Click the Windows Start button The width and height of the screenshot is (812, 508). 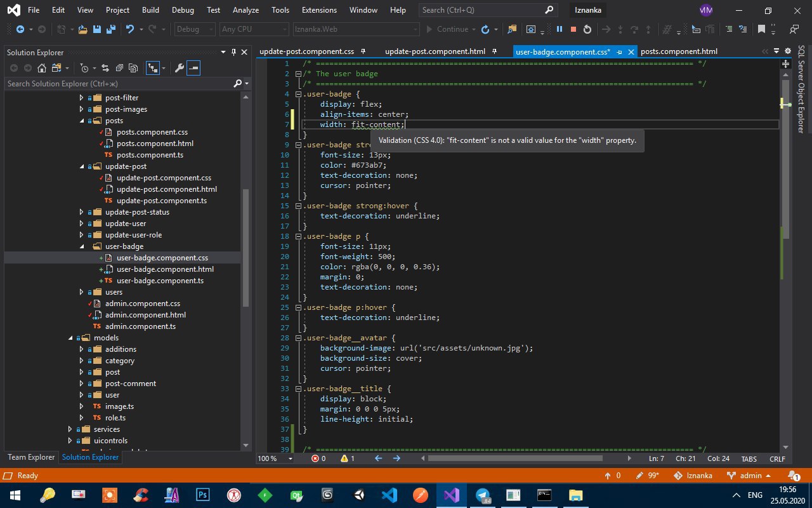(x=15, y=495)
